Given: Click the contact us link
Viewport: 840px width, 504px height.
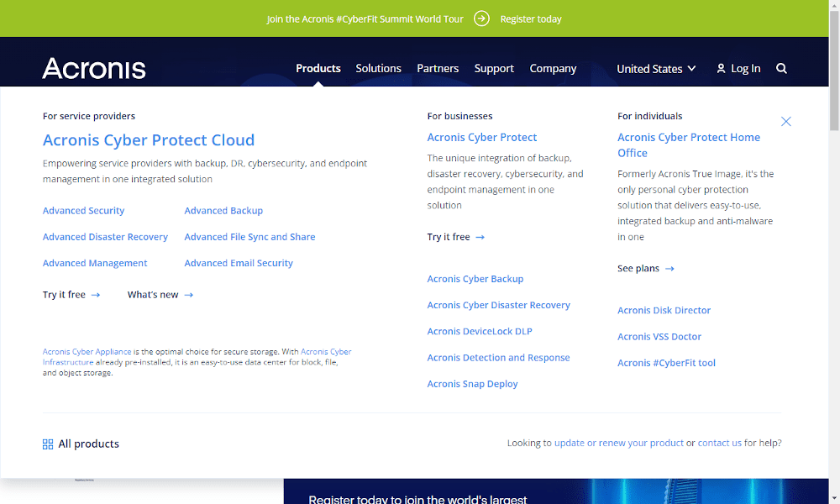Looking at the screenshot, I should pos(720,443).
